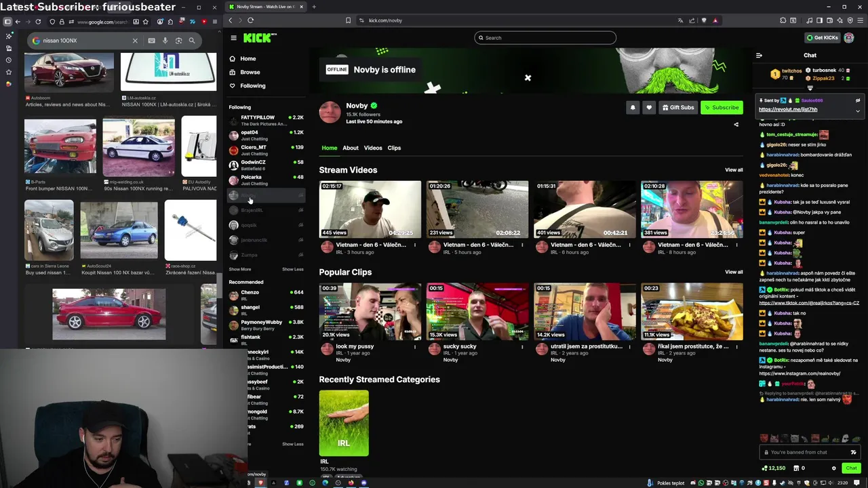Click the green Chat send button

click(x=851, y=468)
